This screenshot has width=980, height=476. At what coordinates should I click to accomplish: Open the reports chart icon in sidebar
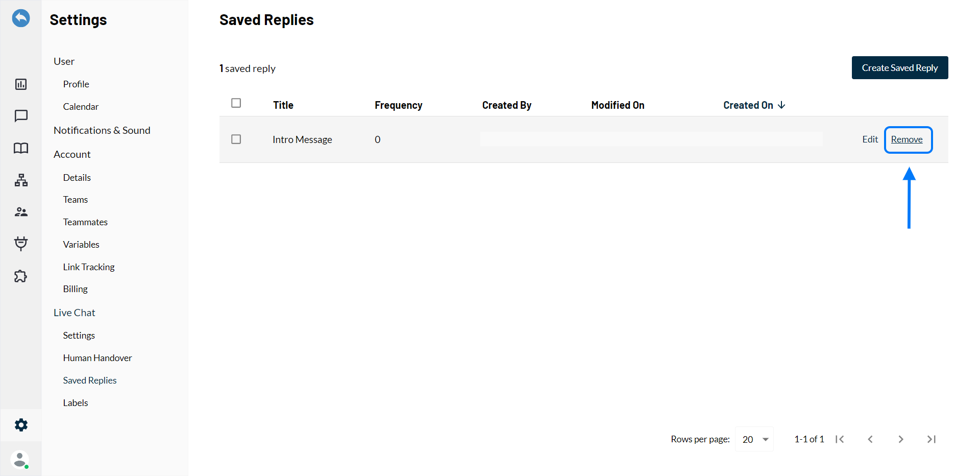tap(21, 84)
